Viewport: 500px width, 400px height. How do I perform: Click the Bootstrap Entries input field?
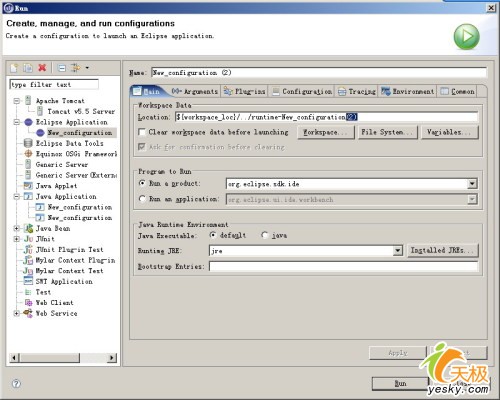344,266
